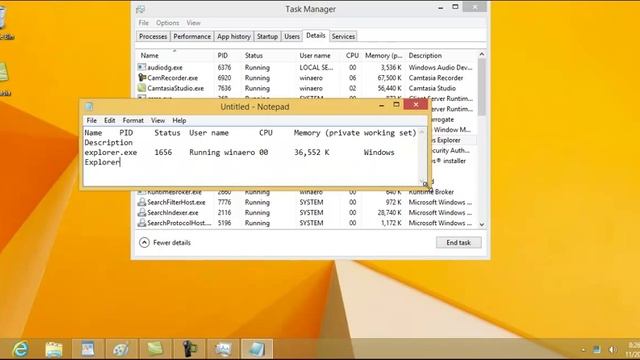The height and width of the screenshot is (360, 640).
Task: Switch to the Processes tab
Action: coord(153,36)
